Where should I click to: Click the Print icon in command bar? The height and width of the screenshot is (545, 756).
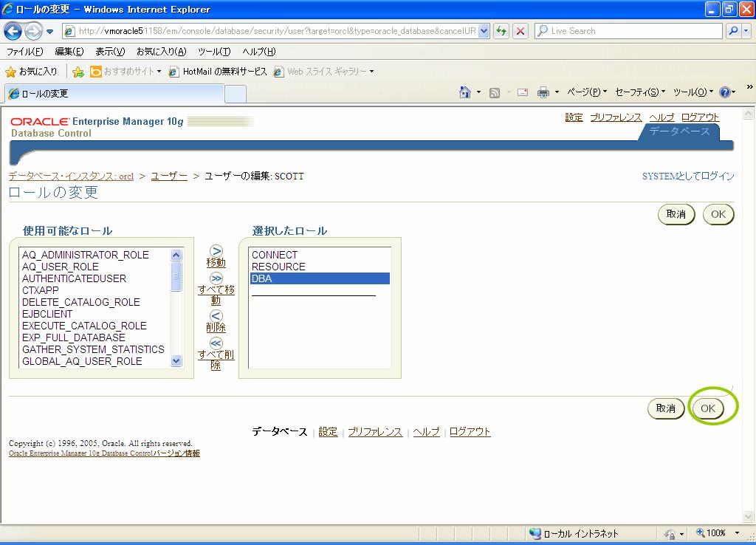[543, 92]
